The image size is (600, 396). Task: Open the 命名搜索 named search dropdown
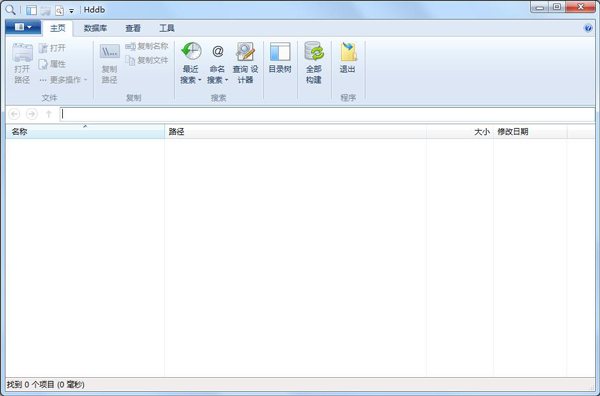tap(217, 63)
